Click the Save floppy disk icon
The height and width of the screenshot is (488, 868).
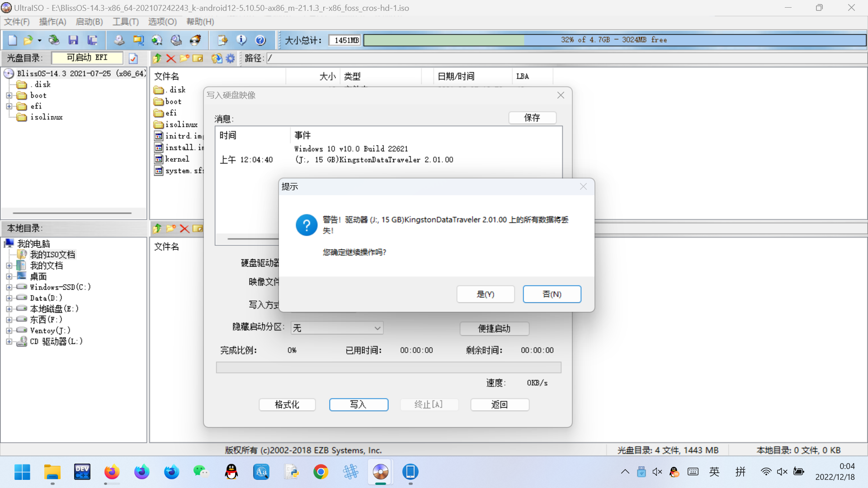[73, 40]
